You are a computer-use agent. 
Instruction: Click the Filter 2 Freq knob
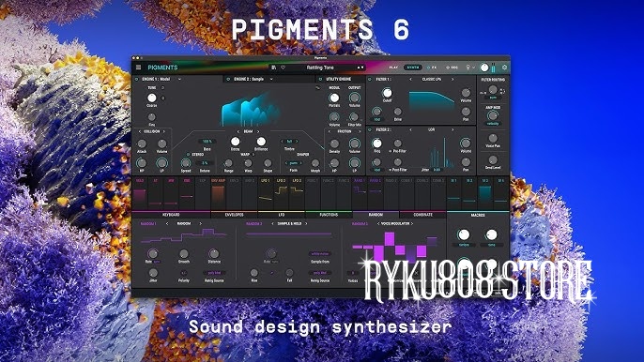(x=377, y=143)
